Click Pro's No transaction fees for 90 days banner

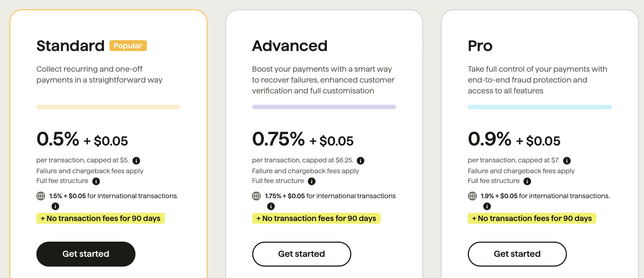coord(532,218)
